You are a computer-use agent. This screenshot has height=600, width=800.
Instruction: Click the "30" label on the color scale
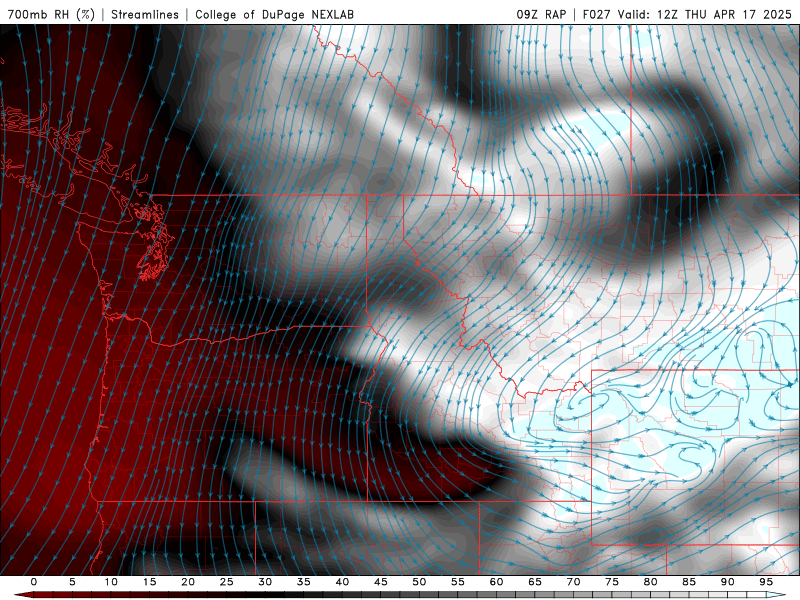[x=265, y=582]
